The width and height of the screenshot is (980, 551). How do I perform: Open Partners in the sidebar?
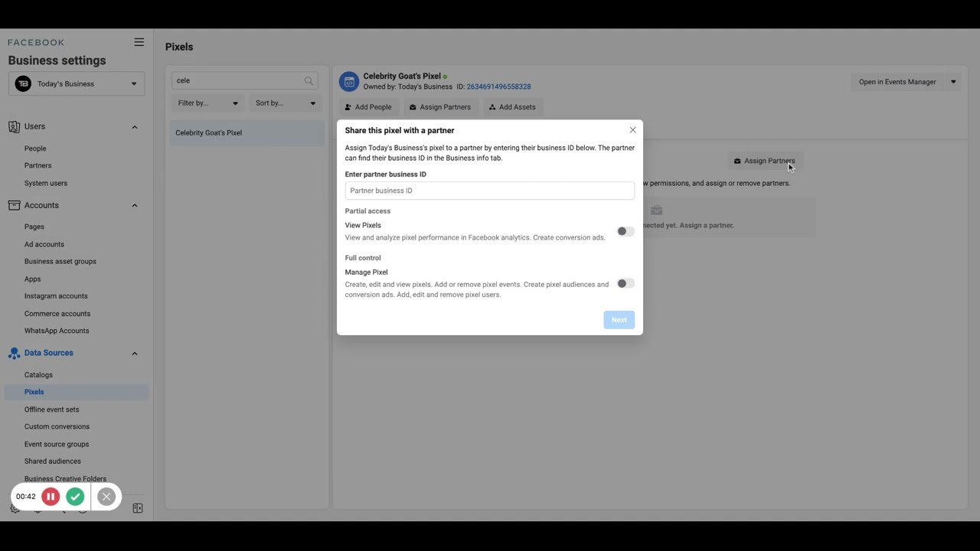coord(38,165)
